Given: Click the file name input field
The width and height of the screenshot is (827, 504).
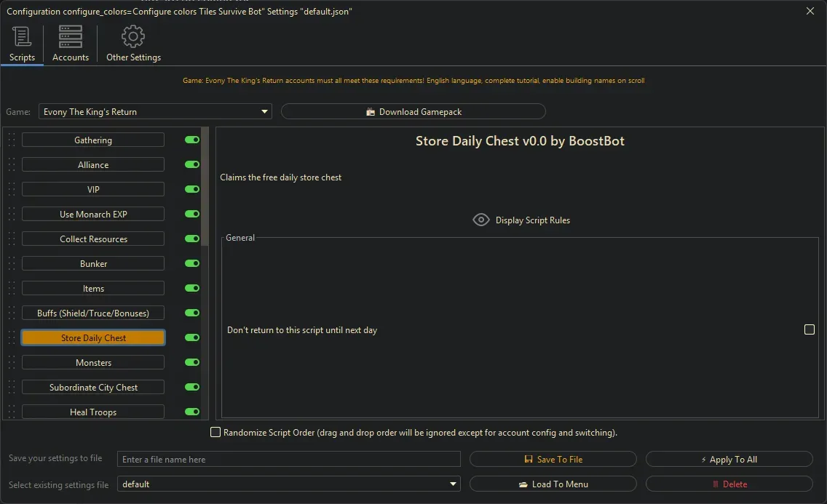Looking at the screenshot, I should tap(288, 459).
